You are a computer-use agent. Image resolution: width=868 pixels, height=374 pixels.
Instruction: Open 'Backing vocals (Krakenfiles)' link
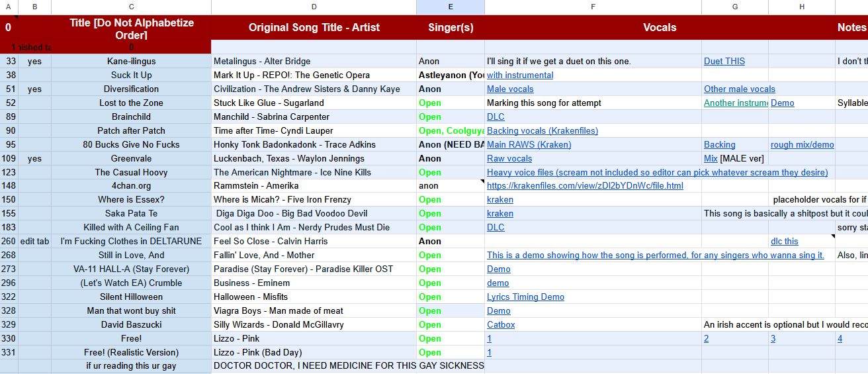point(542,130)
